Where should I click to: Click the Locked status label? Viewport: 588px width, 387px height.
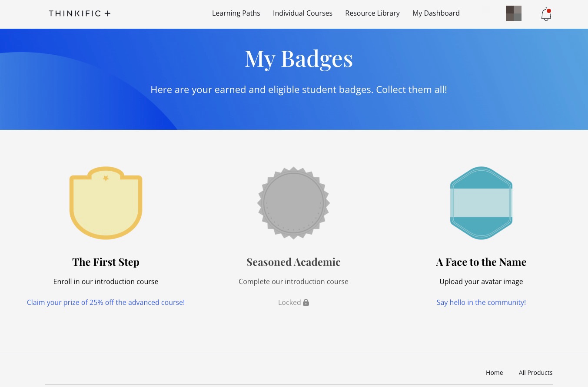point(289,302)
